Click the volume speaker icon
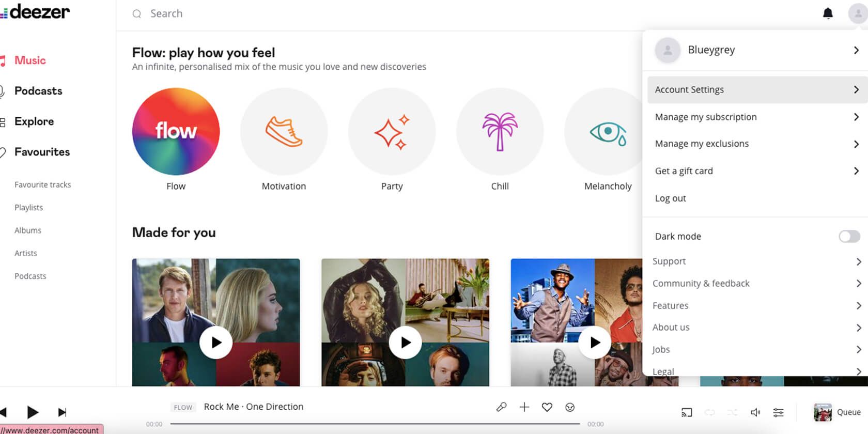The height and width of the screenshot is (434, 868). tap(755, 412)
